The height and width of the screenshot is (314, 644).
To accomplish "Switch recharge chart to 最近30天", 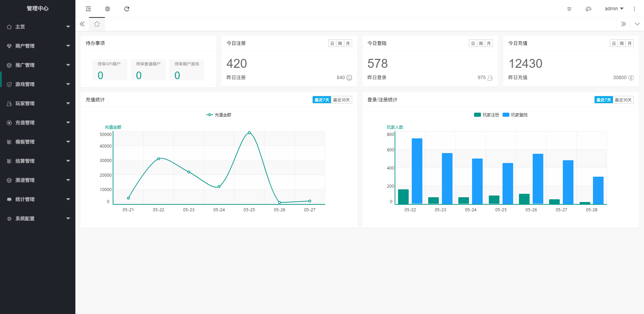I will (x=342, y=100).
